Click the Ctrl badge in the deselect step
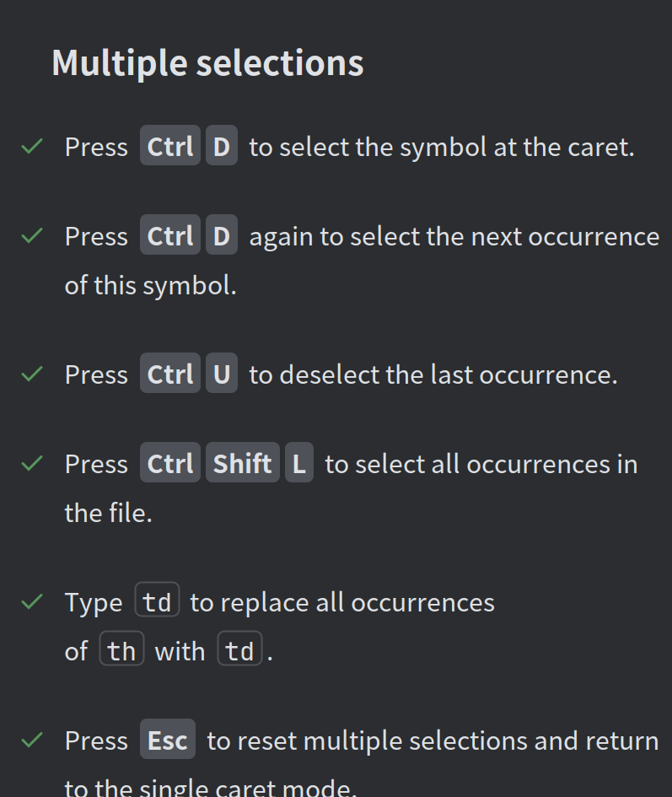The image size is (672, 797). pos(170,373)
